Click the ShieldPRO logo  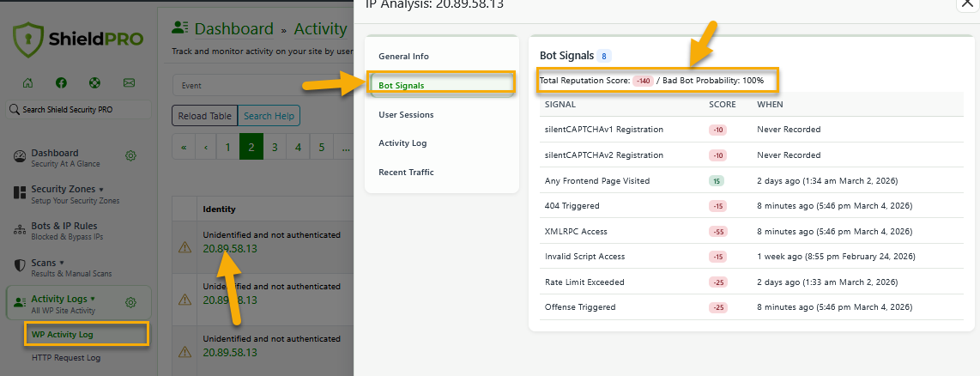pos(78,40)
